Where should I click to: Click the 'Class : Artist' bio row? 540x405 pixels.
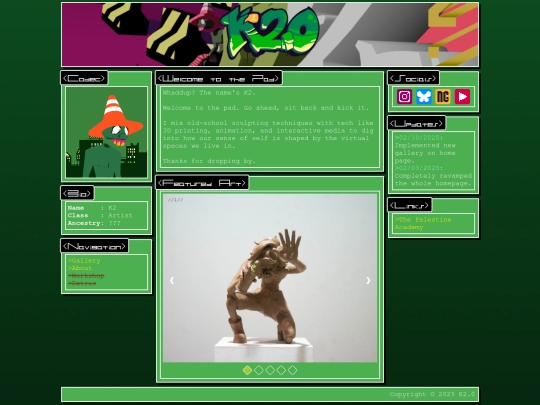(x=100, y=215)
